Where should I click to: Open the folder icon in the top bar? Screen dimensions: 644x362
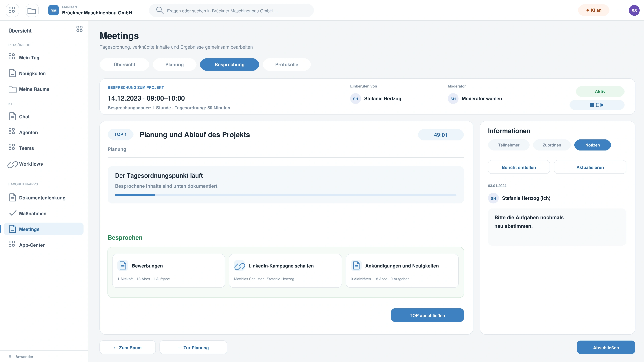pos(32,11)
